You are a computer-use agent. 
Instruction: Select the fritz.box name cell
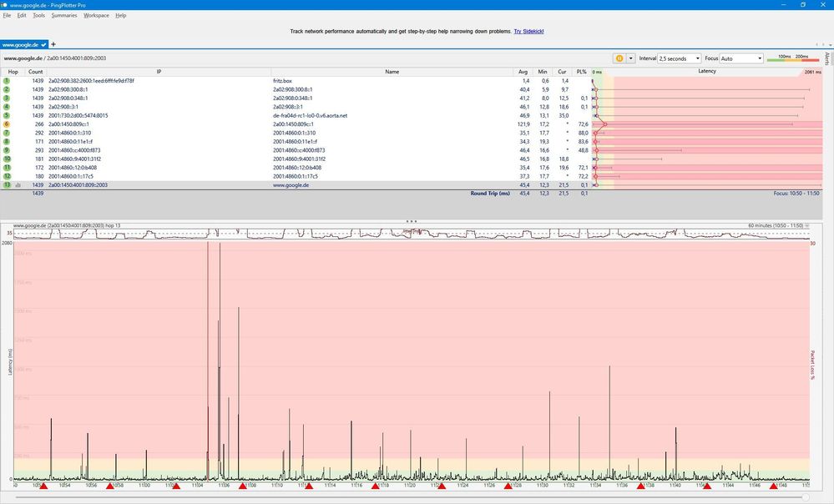point(282,81)
